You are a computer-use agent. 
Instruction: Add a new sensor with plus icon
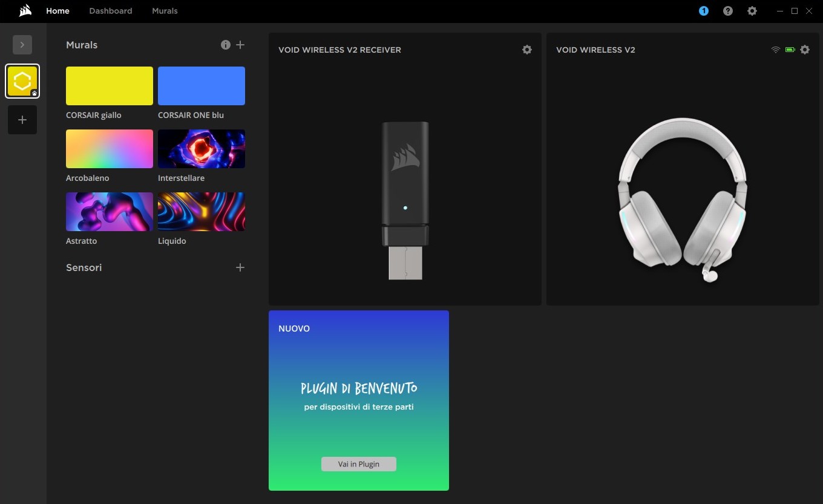click(x=240, y=267)
